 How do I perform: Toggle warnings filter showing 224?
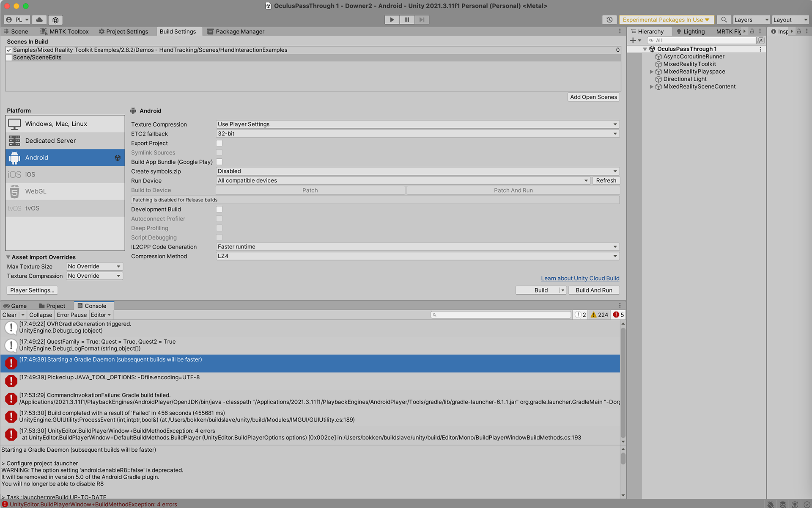pos(599,315)
